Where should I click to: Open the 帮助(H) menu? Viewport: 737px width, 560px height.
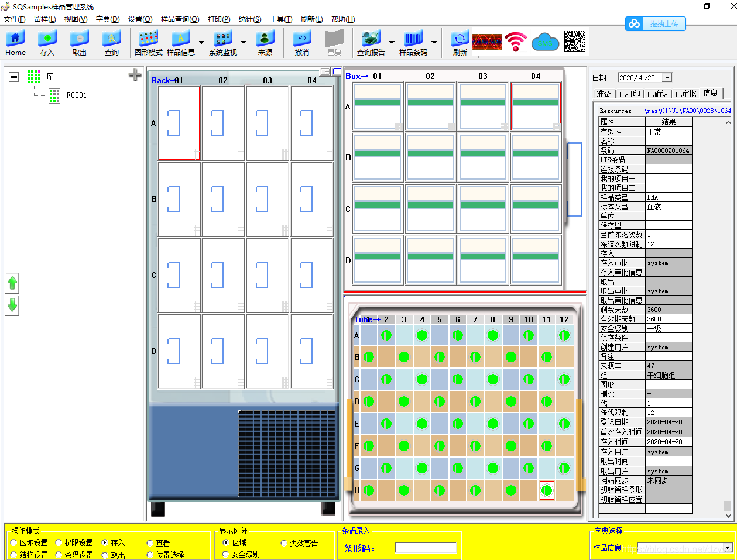click(343, 19)
